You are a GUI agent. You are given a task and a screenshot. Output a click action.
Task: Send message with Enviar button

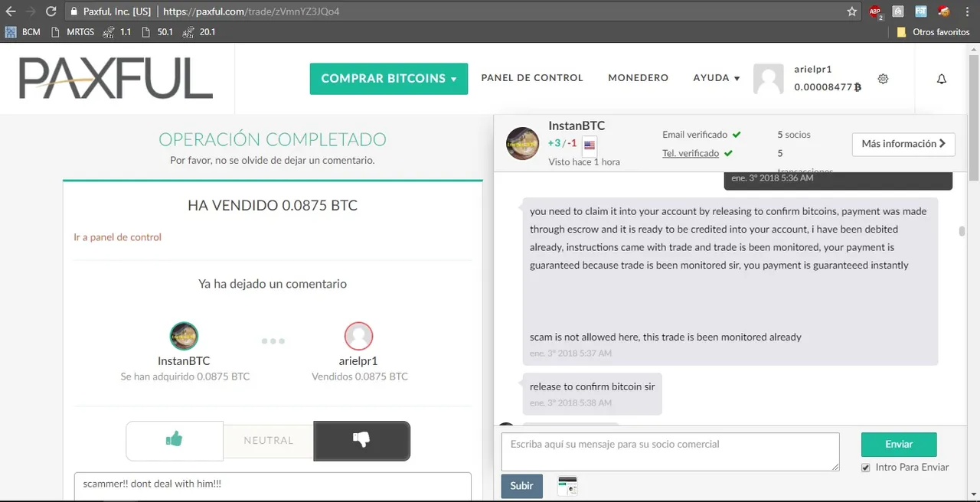point(899,445)
